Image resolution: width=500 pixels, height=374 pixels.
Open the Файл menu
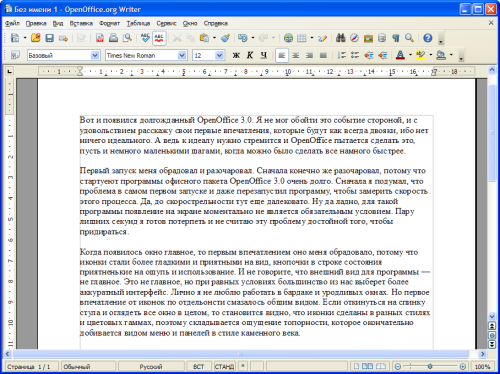point(12,23)
